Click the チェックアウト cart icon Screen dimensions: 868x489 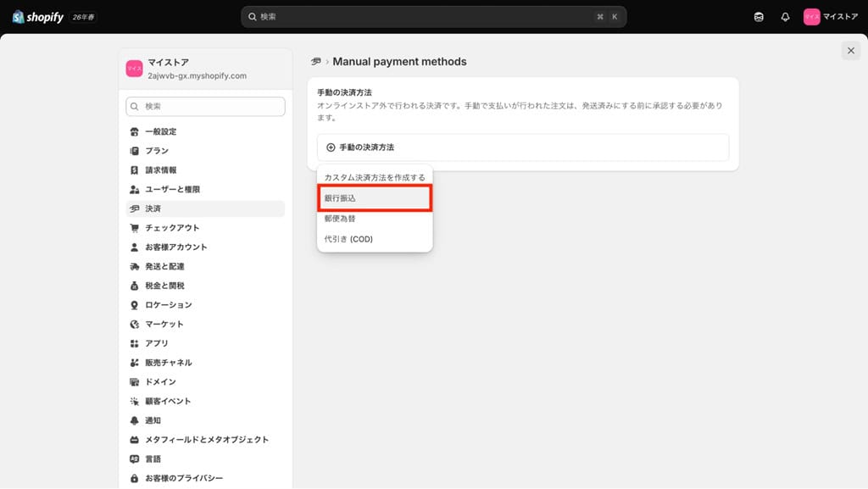point(134,228)
